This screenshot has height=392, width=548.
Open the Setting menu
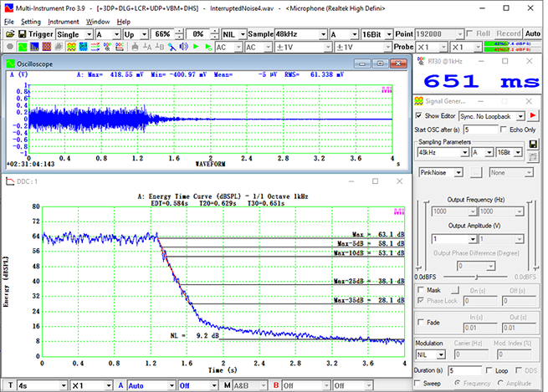point(31,21)
